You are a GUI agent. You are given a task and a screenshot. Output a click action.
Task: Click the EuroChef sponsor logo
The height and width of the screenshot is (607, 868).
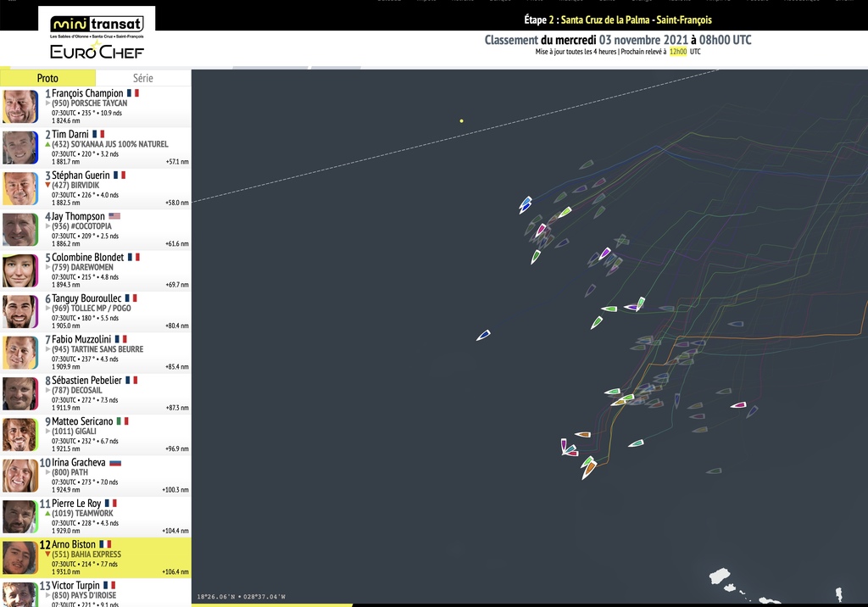pyautogui.click(x=97, y=52)
